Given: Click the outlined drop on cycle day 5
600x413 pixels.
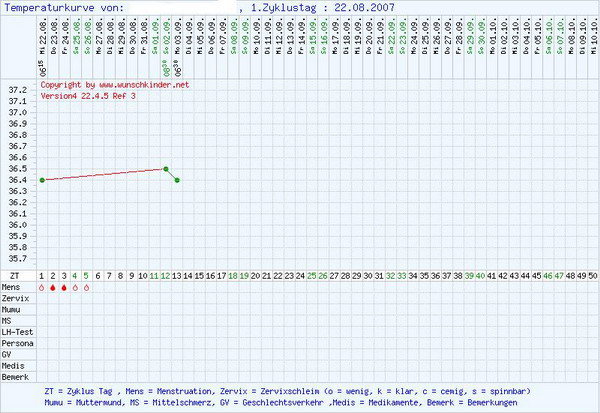Looking at the screenshot, I should coord(87,287).
